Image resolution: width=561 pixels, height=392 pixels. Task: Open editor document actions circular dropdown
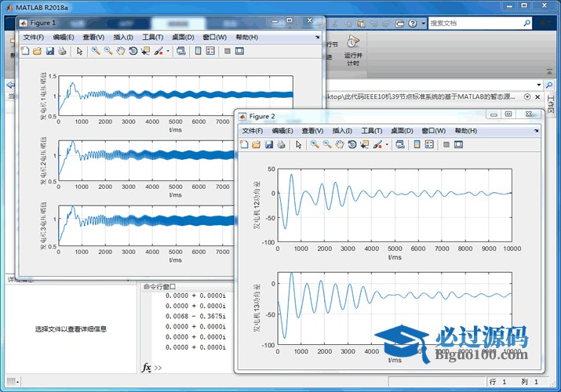coord(527,97)
